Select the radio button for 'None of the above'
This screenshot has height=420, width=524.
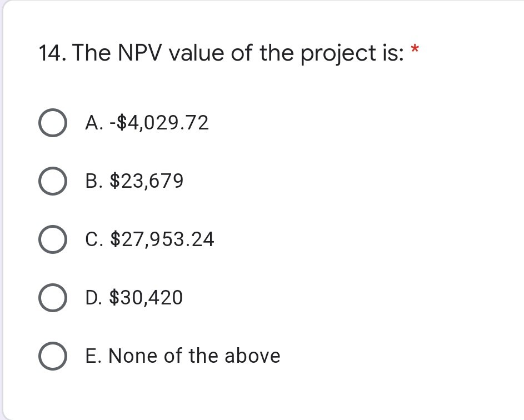[53, 356]
